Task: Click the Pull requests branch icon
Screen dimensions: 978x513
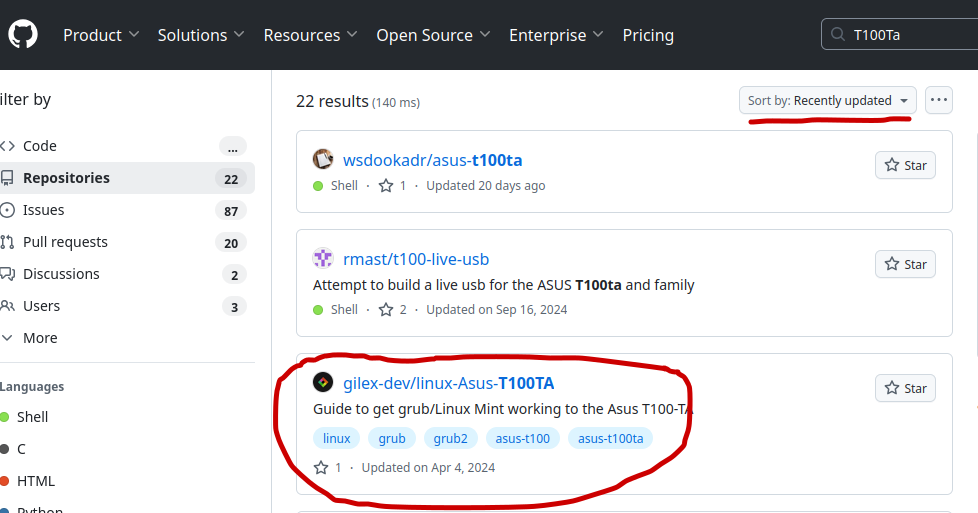Action: tap(7, 242)
